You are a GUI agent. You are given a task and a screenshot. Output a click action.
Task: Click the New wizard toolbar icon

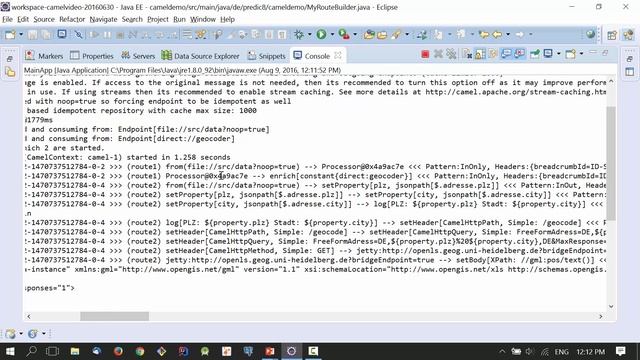10,35
